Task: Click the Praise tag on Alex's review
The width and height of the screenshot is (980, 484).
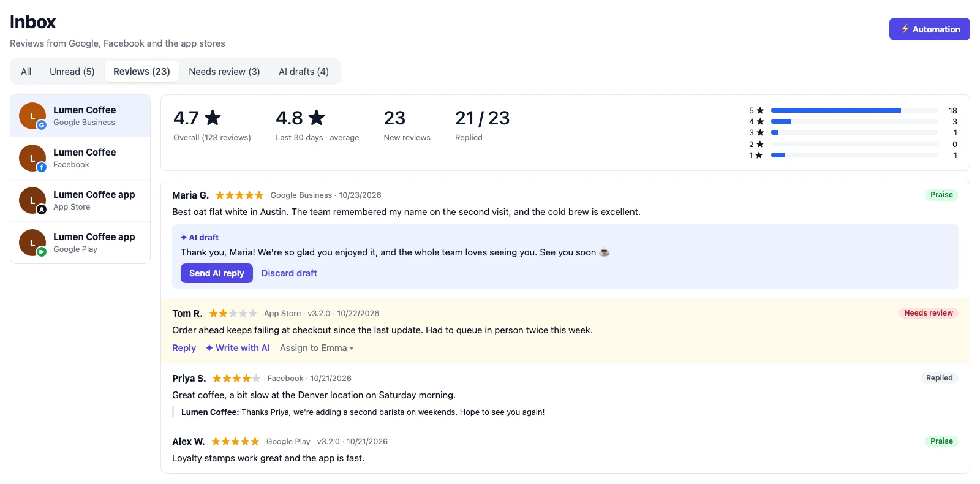Action: [941, 441]
